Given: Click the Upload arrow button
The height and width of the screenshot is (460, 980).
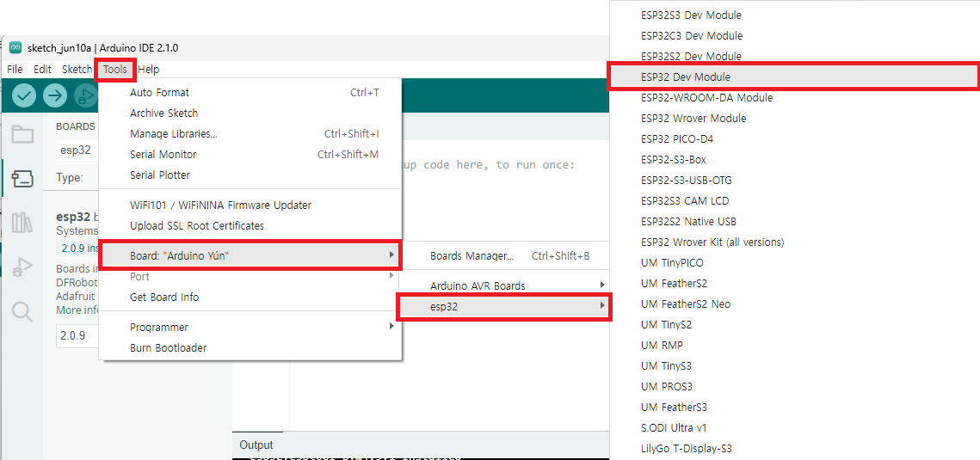Looking at the screenshot, I should click(x=56, y=95).
